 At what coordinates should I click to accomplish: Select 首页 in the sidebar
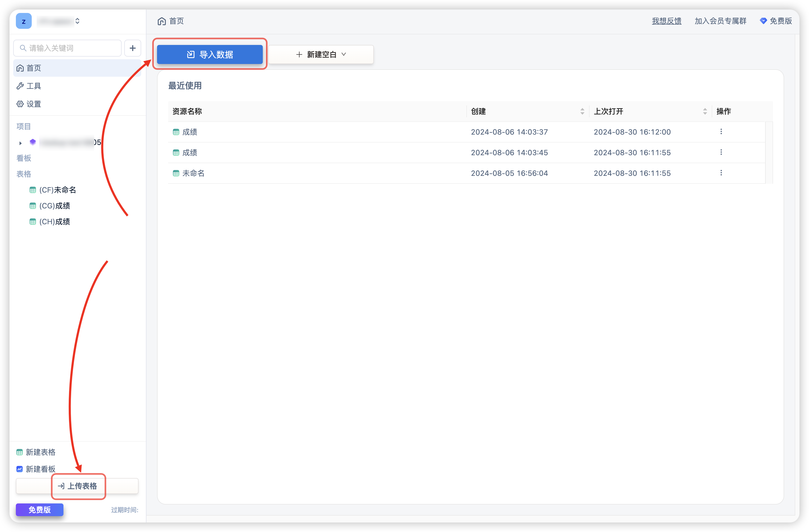77,68
